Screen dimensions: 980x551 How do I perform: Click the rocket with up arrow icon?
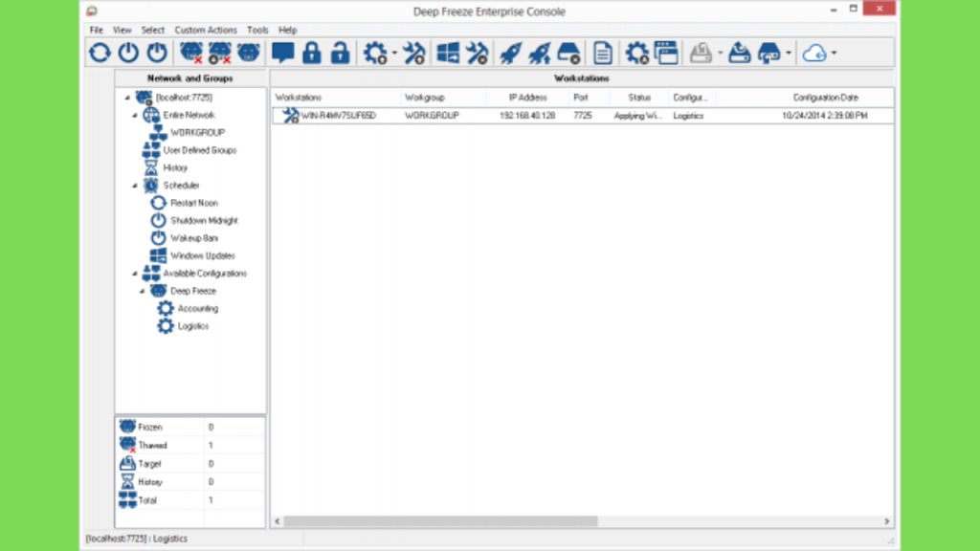tap(539, 54)
